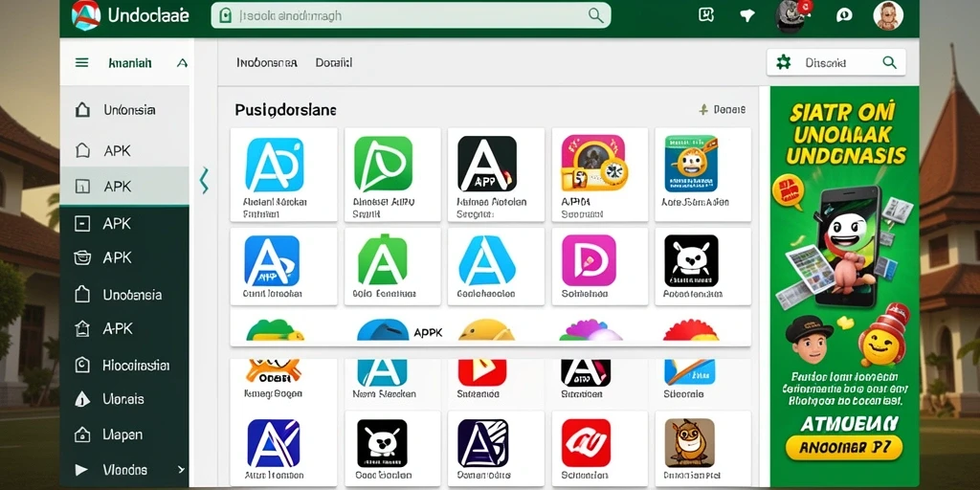Open black A APP icon in top row
Screen dimensions: 980x490
pyautogui.click(x=487, y=164)
